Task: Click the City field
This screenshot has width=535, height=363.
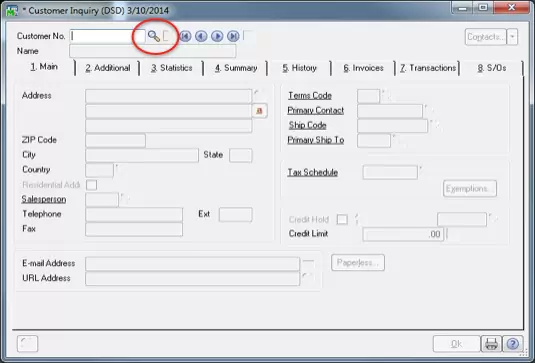Action: tap(142, 155)
